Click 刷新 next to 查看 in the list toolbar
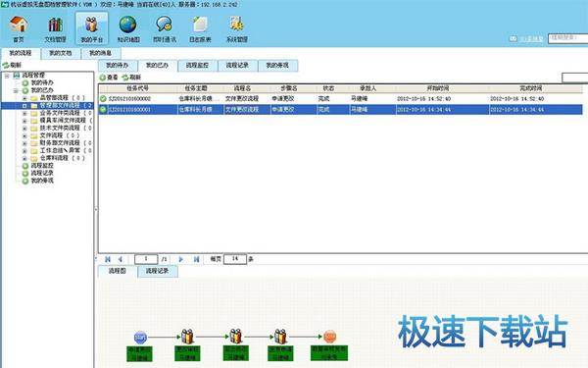The height and width of the screenshot is (368, 588). click(131, 78)
